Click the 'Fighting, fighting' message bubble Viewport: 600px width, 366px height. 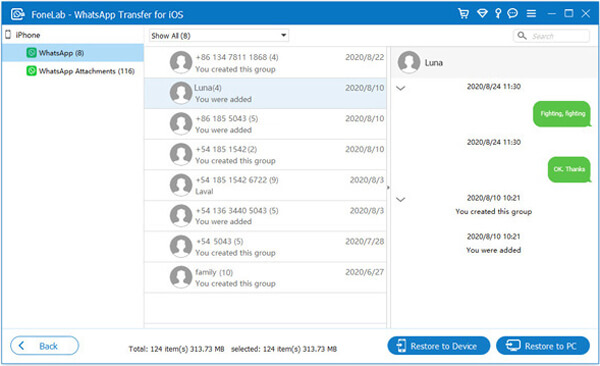click(562, 114)
